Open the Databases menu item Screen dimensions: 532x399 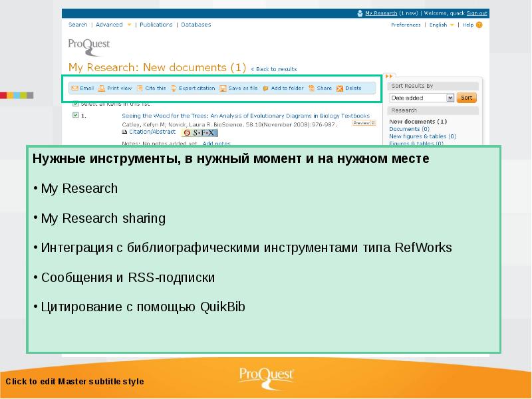[x=196, y=25]
